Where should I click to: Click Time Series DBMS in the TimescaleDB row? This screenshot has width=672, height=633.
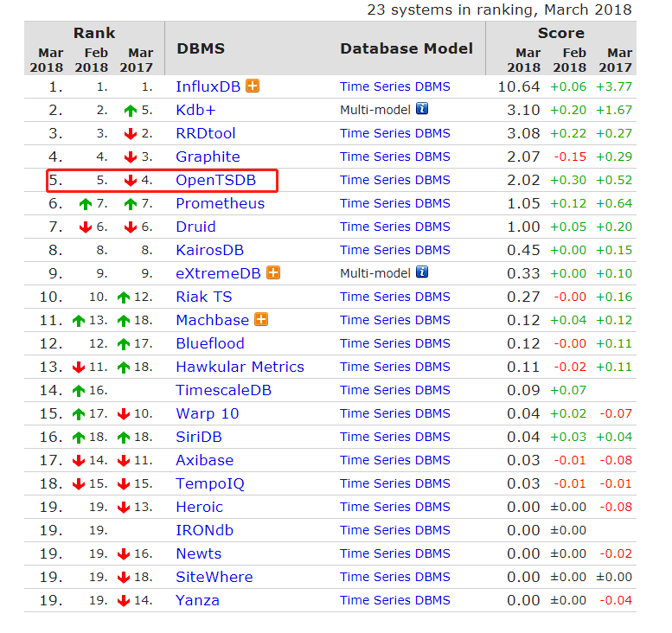[395, 390]
